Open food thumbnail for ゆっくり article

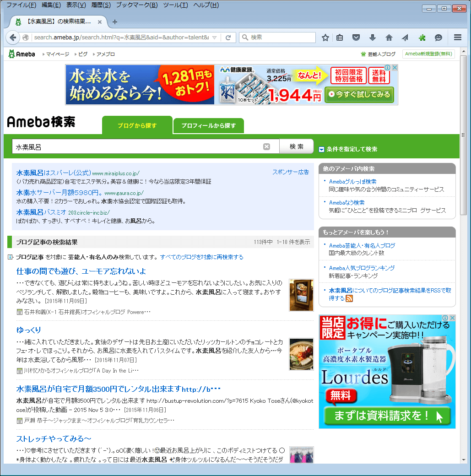(301, 354)
